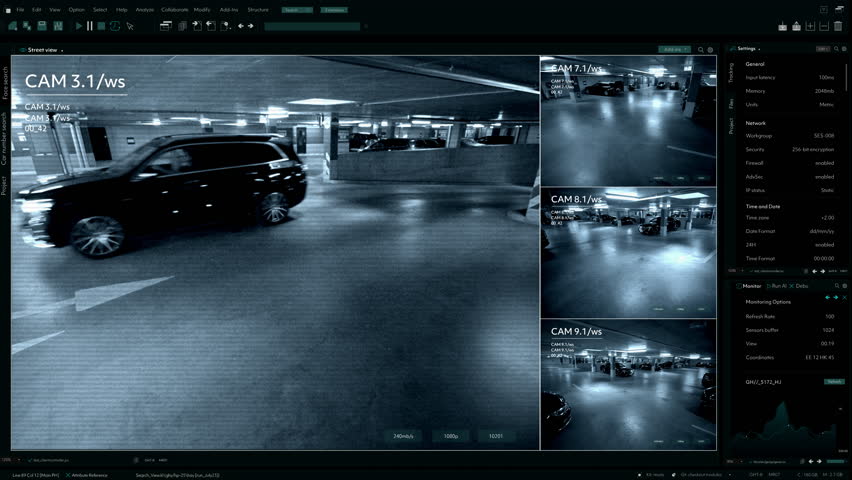This screenshot has width=852, height=480.
Task: Toggle the 24H enabled setting
Action: pyautogui.click(x=824, y=244)
